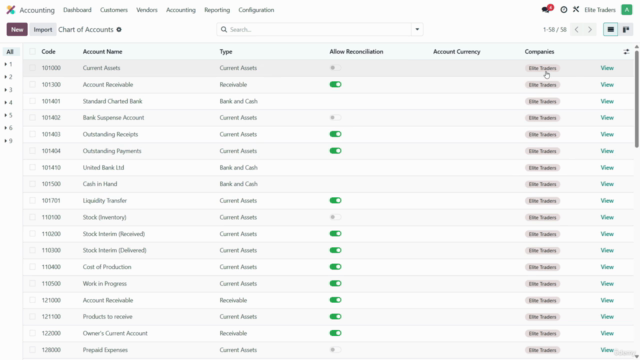Click account name Liquidity Transfer

click(x=105, y=201)
